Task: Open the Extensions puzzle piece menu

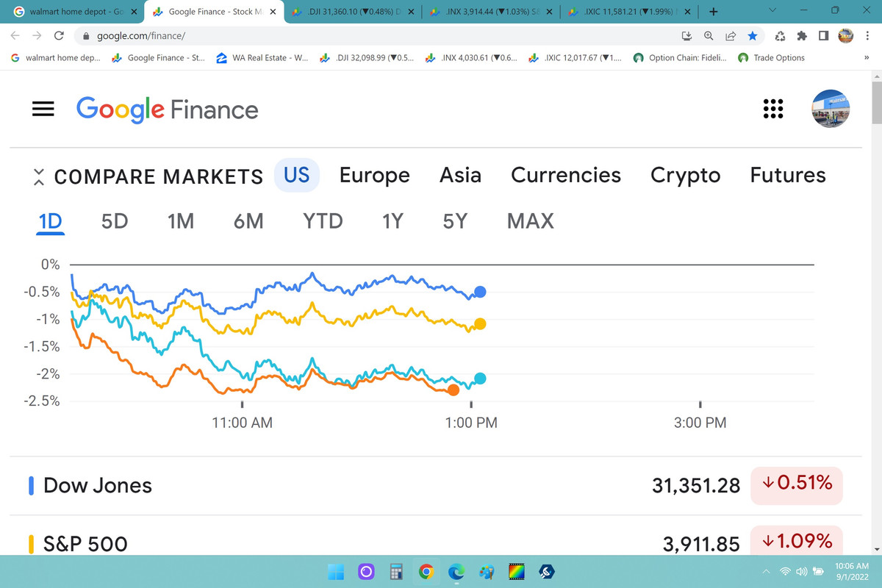Action: click(x=802, y=35)
